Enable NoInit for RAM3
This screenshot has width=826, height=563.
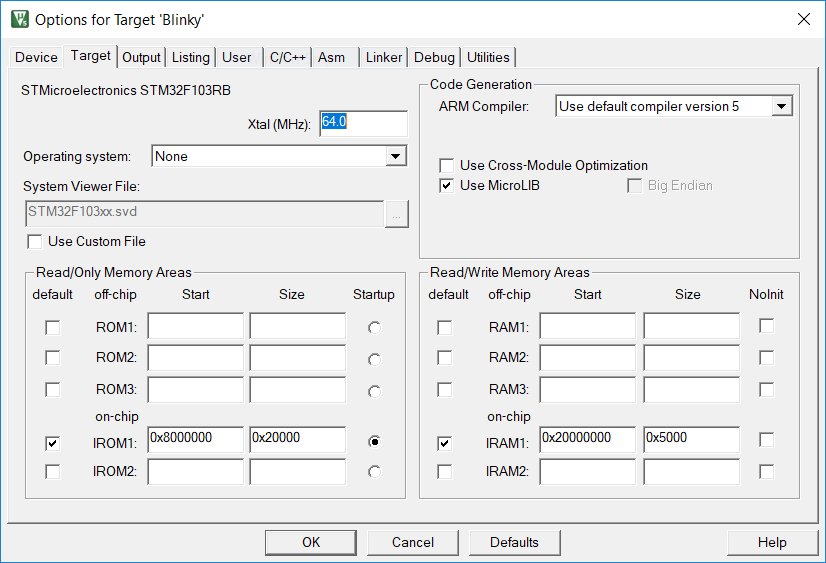pyautogui.click(x=766, y=390)
